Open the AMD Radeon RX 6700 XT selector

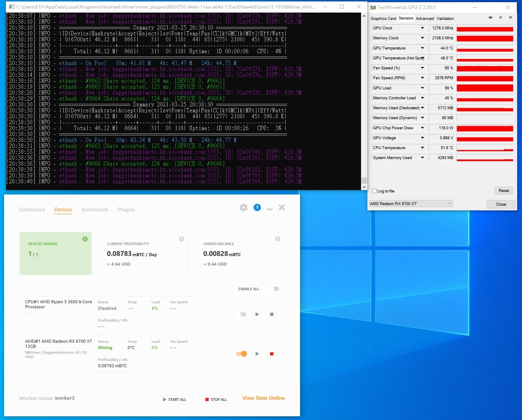[411, 204]
